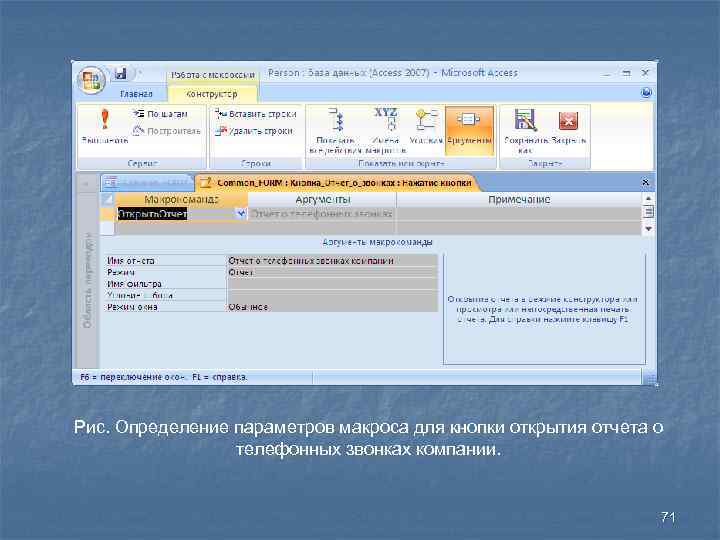
Task: Click the round Office button
Action: [x=91, y=80]
